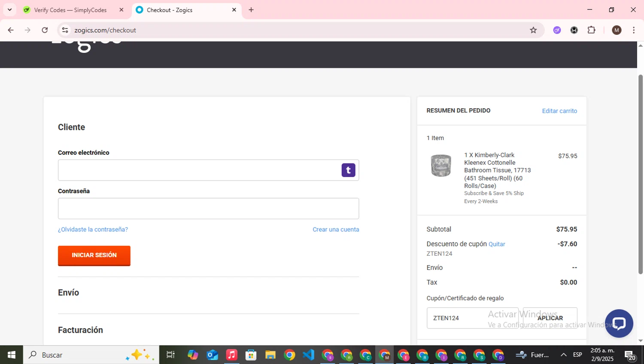Open a new browser tab
Screen dimensions: 644x364
pyautogui.click(x=251, y=10)
